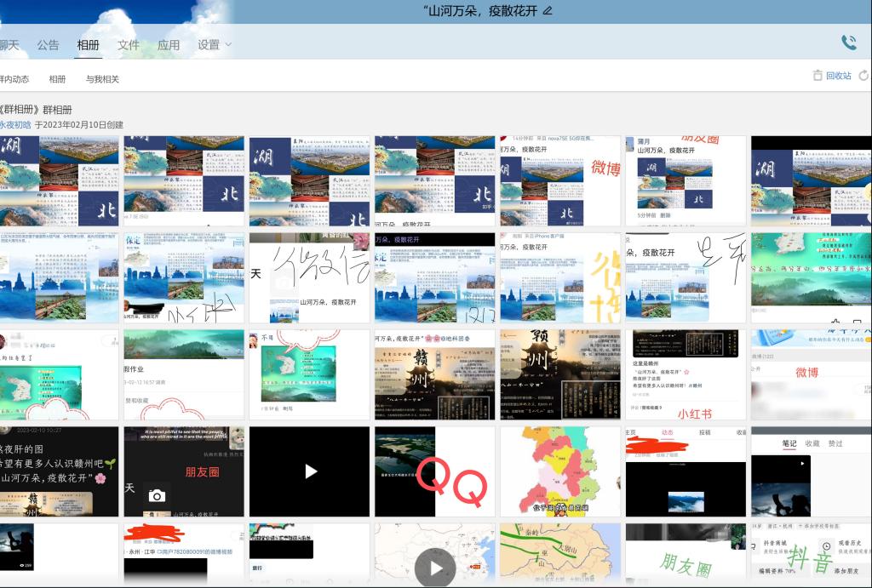
Task: Play the map video in the bottom row
Action: [x=435, y=568]
